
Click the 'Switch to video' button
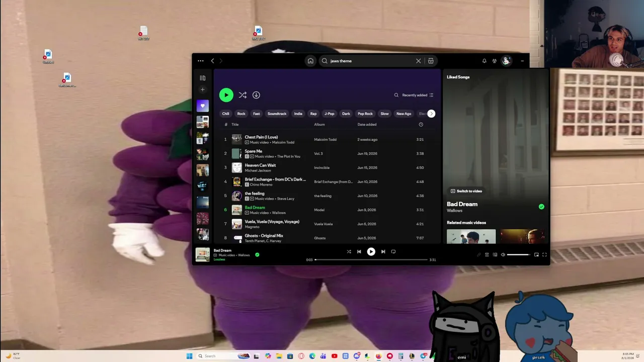(466, 191)
